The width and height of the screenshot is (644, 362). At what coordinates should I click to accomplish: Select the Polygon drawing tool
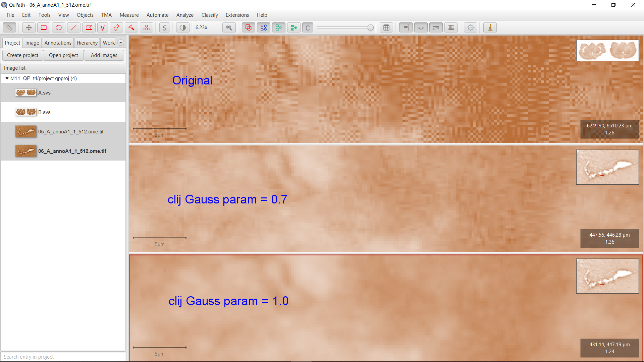89,27
